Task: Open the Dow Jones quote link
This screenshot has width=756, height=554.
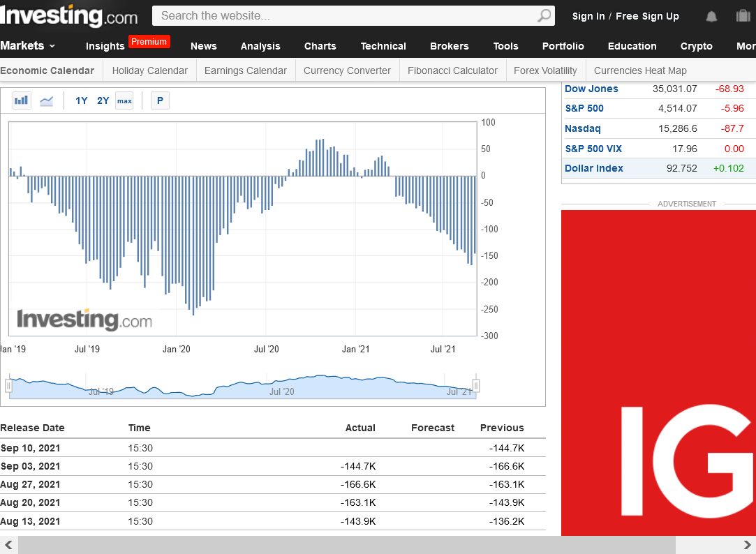Action: click(591, 89)
